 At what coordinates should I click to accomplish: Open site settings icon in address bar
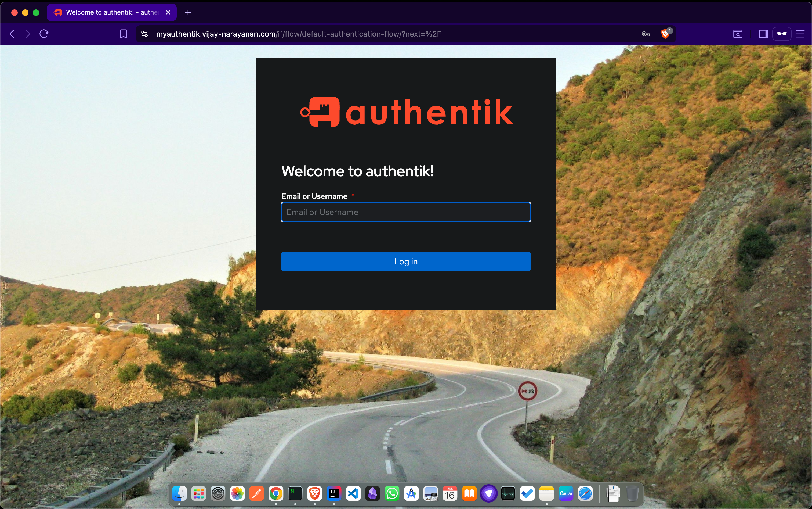pyautogui.click(x=144, y=34)
